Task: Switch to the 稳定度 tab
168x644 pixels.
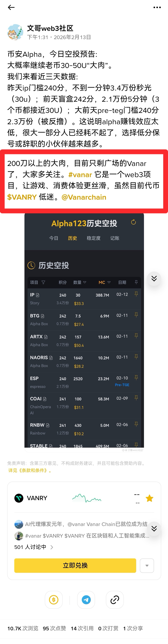Action: [x=94, y=238]
